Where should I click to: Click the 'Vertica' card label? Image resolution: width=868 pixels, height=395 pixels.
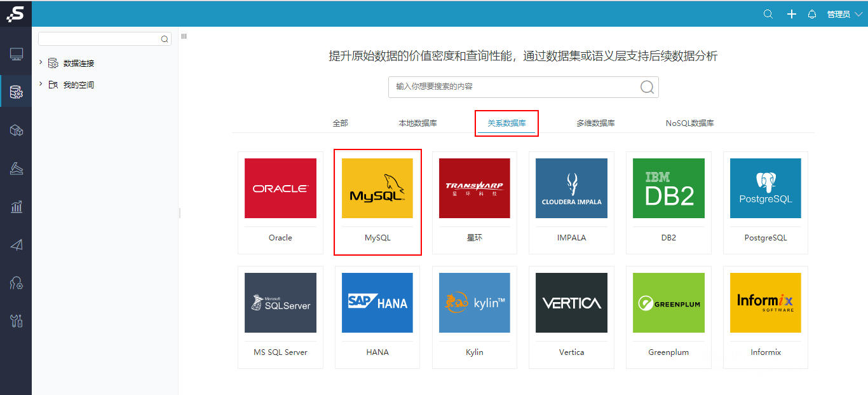pyautogui.click(x=571, y=352)
